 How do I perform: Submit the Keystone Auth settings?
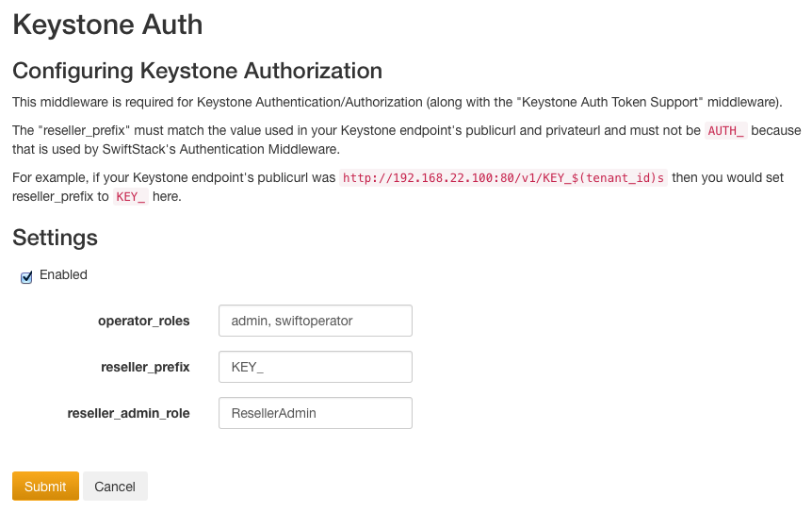coord(45,487)
